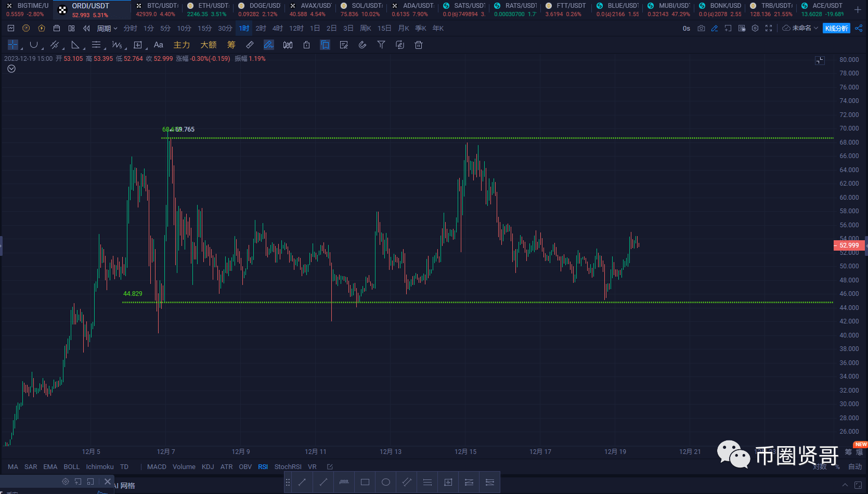Select the measure box with plus tool
Screen dimensions: 868x494
pos(138,45)
